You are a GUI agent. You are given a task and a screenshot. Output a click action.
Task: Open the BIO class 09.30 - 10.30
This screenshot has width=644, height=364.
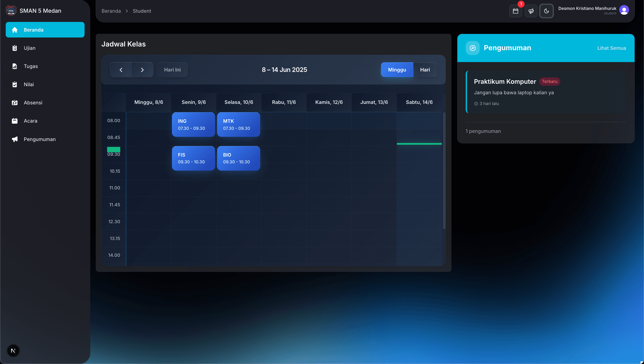(239, 159)
